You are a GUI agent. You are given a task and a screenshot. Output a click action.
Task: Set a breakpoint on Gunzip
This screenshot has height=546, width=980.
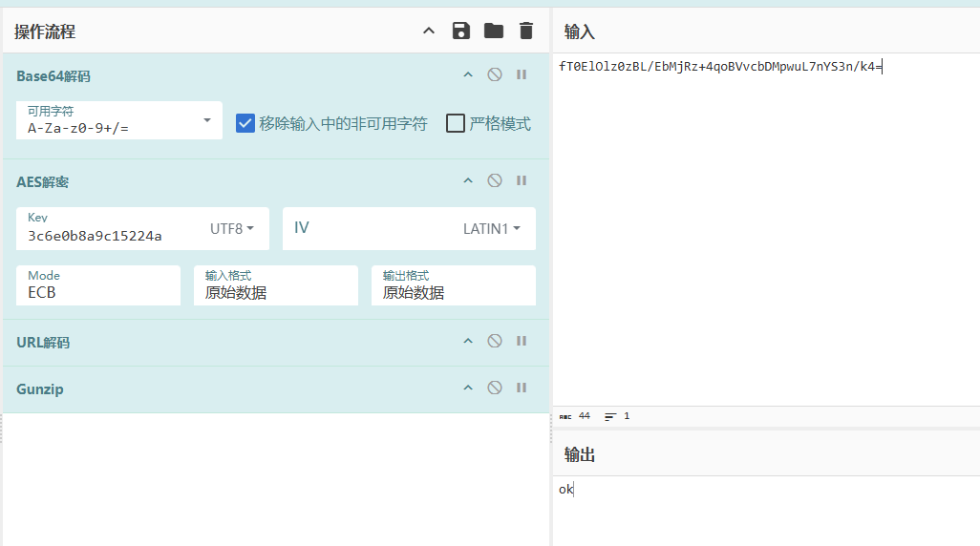pyautogui.click(x=522, y=388)
